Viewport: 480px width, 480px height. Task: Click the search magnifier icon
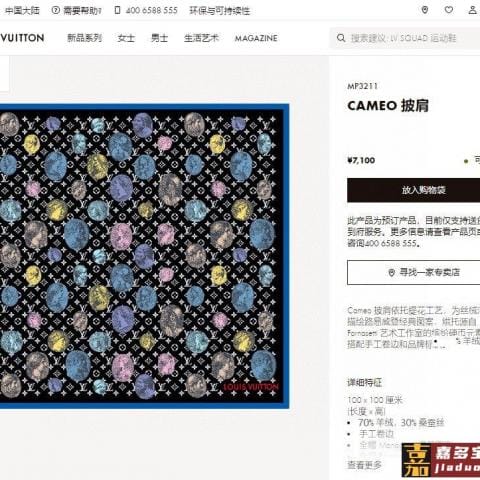point(341,38)
